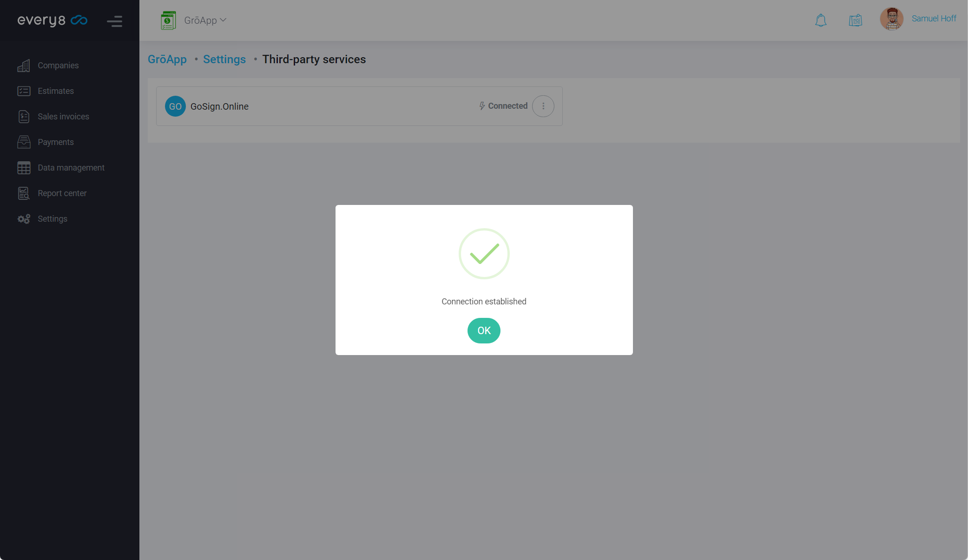Click the Payments sidebar icon
This screenshot has height=560, width=968.
(24, 142)
